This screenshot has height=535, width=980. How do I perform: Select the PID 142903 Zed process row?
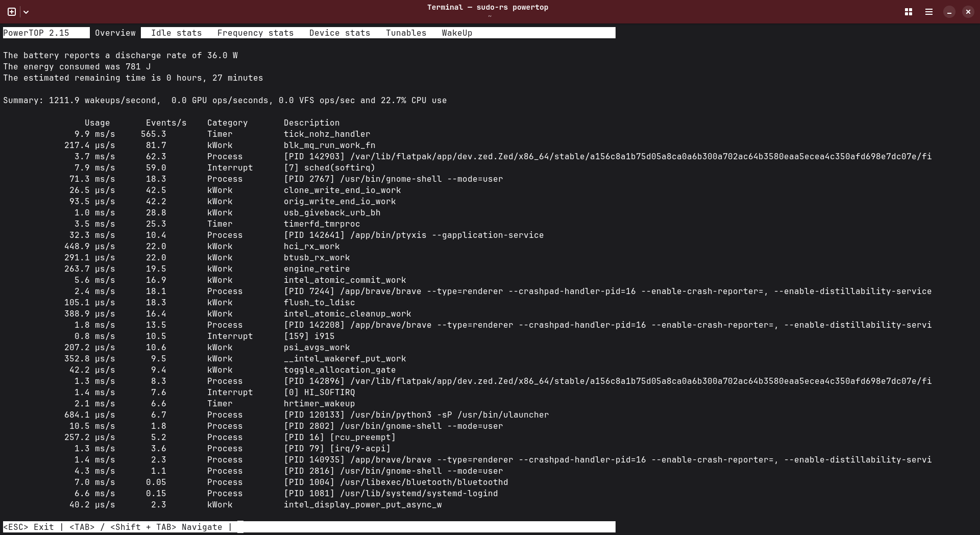(503, 156)
